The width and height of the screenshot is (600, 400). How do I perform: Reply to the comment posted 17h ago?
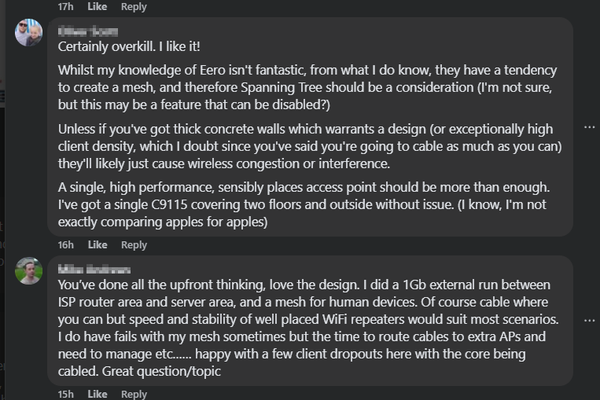point(133,7)
